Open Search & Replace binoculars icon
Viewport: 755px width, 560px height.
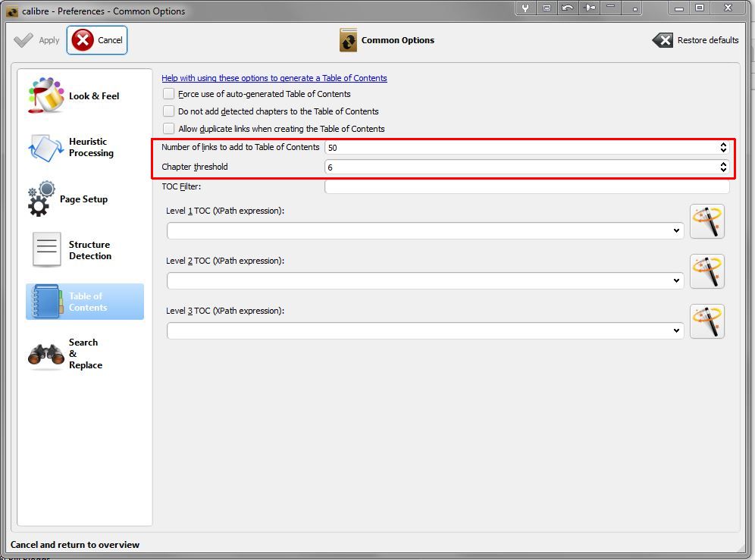click(x=46, y=355)
